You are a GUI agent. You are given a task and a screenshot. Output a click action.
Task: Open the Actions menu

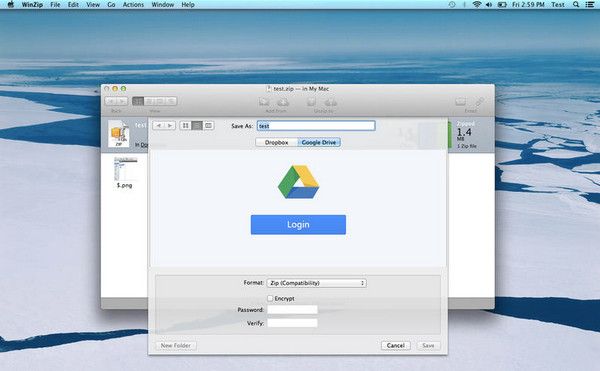click(x=133, y=5)
